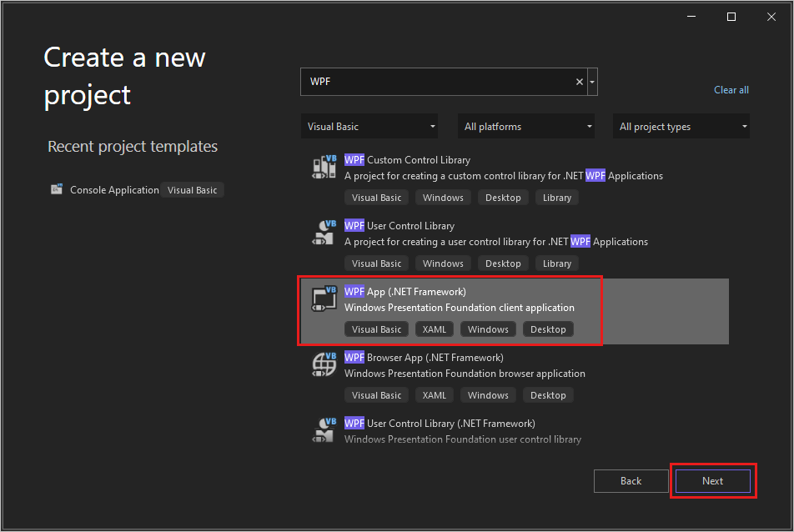Open the Visual Basic language dropdown
Screen dimensions: 794x532
tap(369, 126)
